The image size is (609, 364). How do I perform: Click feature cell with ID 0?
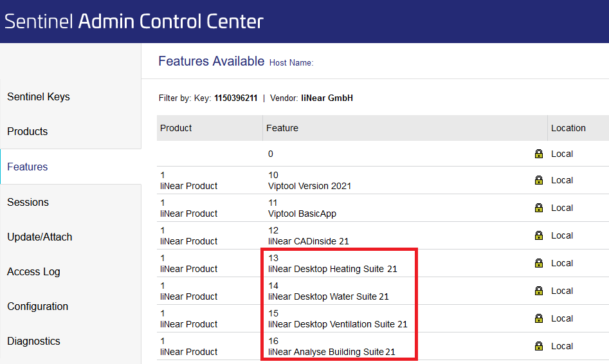click(271, 154)
